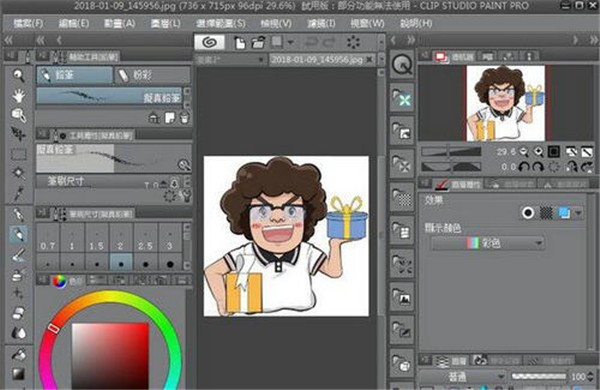Toggle flip horizontal in Navigator
The image size is (600, 390).
571,152
